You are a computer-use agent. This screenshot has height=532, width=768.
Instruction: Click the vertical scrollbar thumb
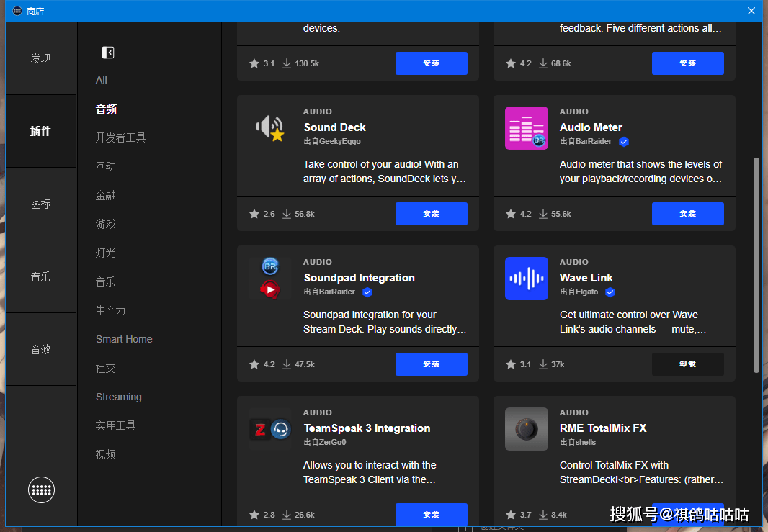[x=756, y=265]
